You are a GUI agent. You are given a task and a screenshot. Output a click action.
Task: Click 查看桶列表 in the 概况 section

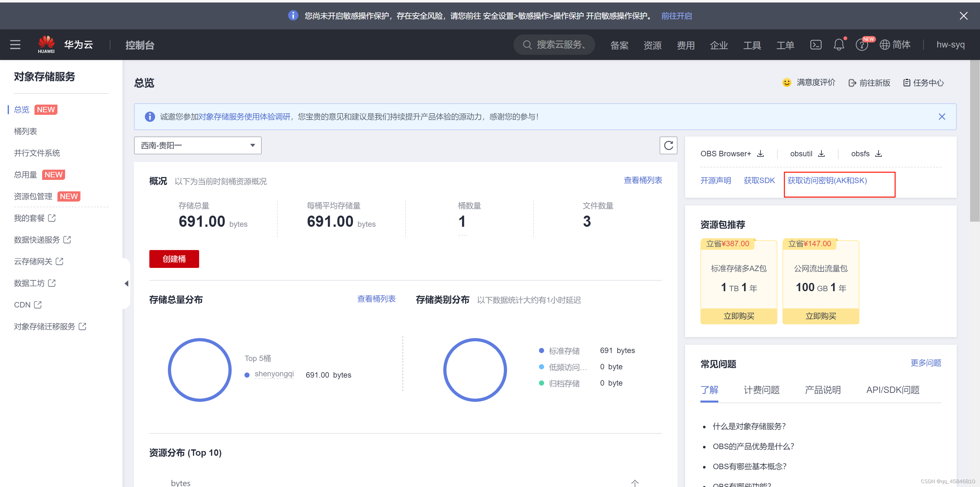pos(643,180)
